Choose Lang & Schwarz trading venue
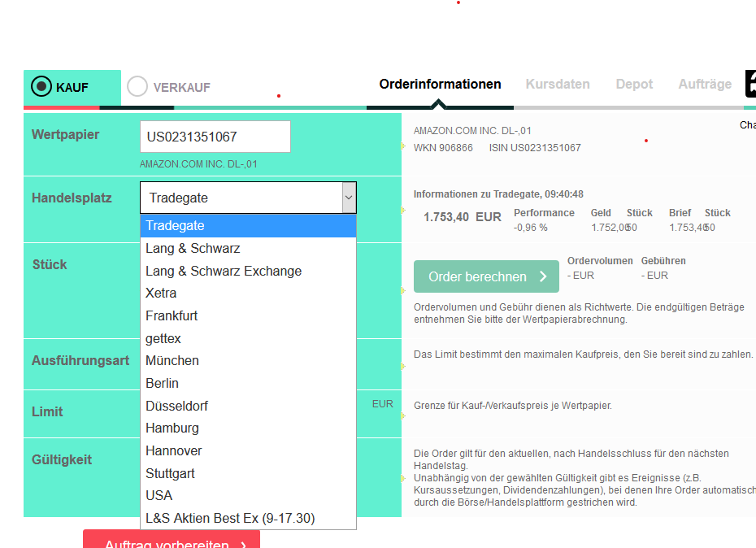The height and width of the screenshot is (548, 756). coord(248,249)
